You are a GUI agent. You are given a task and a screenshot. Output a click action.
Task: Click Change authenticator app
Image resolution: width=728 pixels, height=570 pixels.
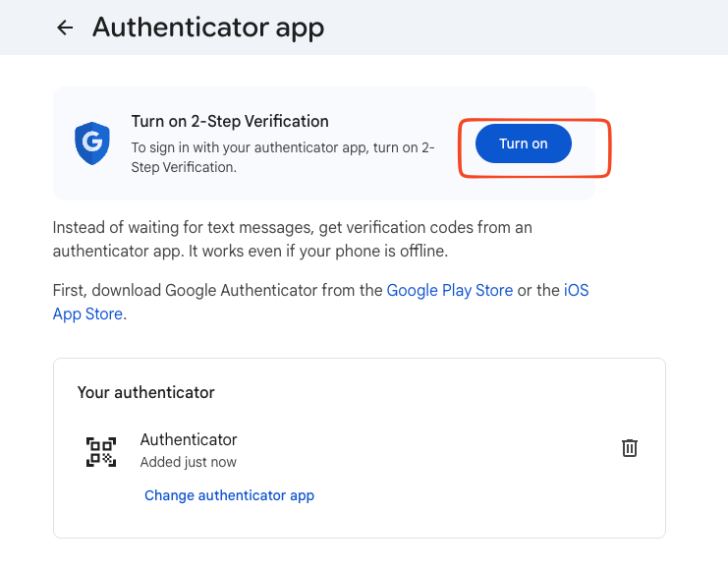(x=229, y=495)
